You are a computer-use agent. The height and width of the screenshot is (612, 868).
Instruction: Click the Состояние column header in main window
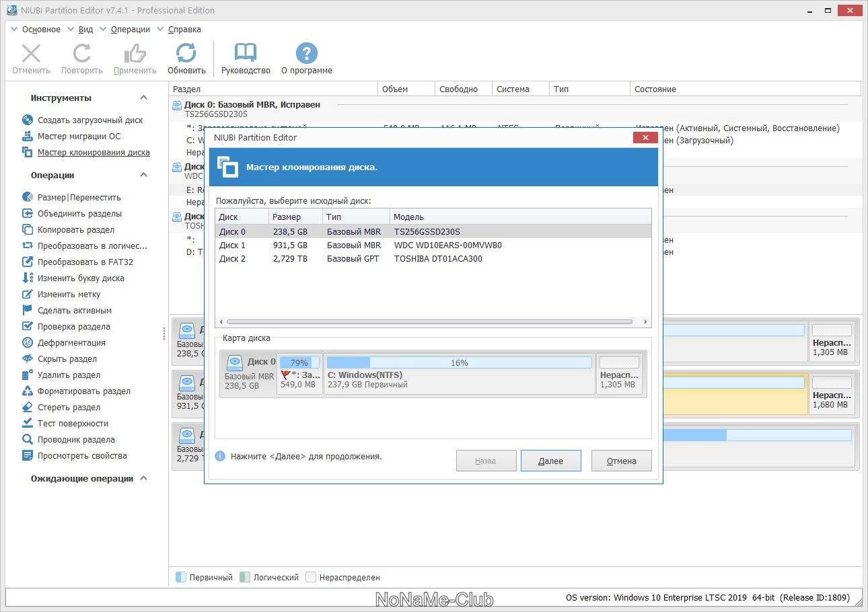pos(746,89)
